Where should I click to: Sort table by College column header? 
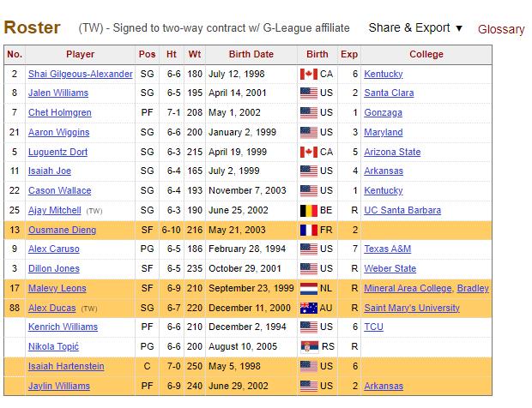pos(426,54)
